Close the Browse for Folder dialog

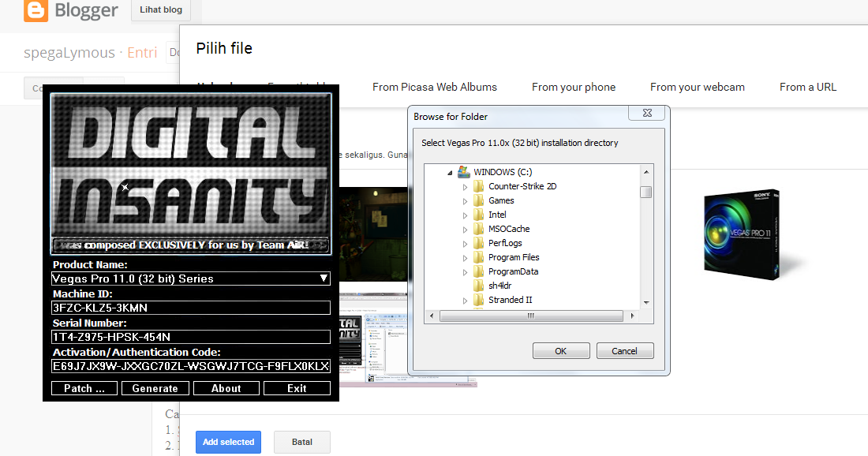coord(647,113)
